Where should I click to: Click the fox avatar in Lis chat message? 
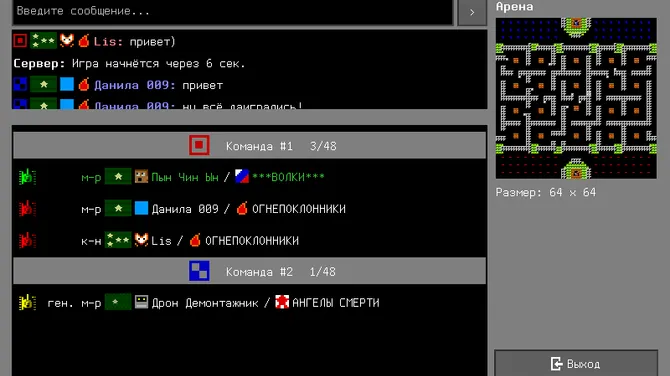67,41
